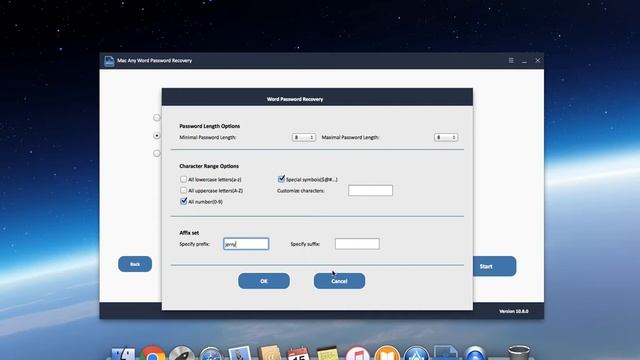This screenshot has height=360, width=640.
Task: Click the Specify prefix input field
Action: tap(246, 244)
